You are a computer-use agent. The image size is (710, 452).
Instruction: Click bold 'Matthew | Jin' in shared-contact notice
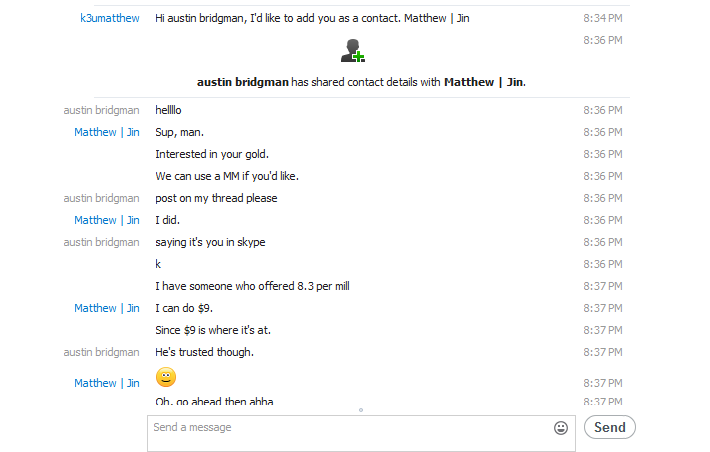(484, 82)
